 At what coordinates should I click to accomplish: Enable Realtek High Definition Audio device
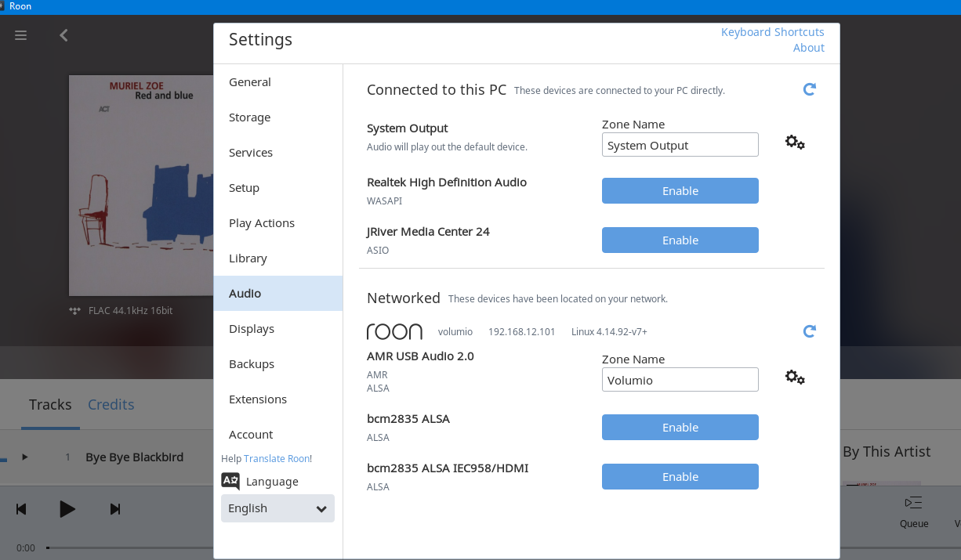(x=680, y=191)
